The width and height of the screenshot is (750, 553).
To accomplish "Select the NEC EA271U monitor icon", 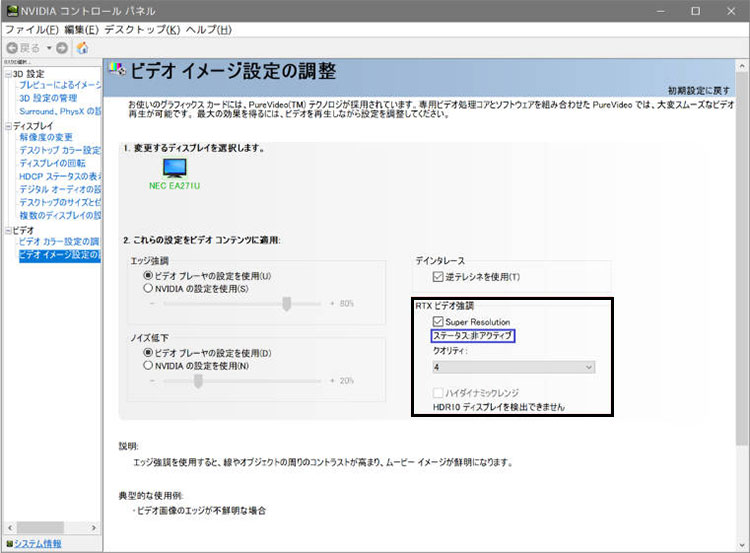I will (175, 168).
